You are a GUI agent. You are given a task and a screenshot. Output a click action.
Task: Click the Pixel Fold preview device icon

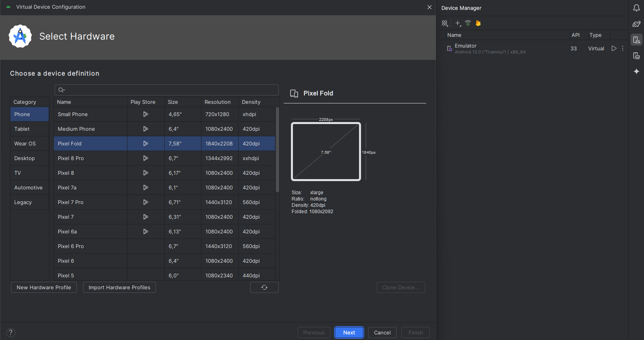[x=294, y=94]
